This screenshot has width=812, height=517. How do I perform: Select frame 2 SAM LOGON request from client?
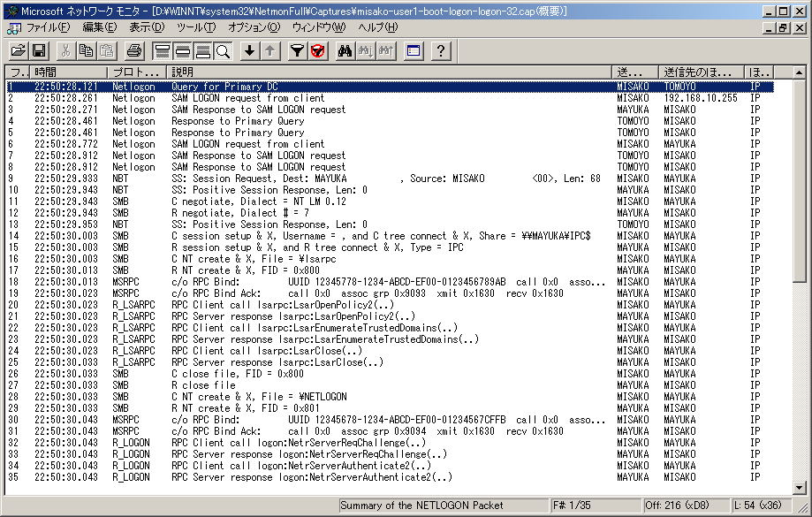pyautogui.click(x=390, y=98)
